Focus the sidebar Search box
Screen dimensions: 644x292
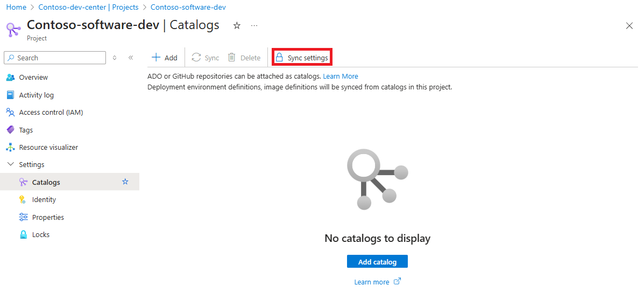coord(55,58)
